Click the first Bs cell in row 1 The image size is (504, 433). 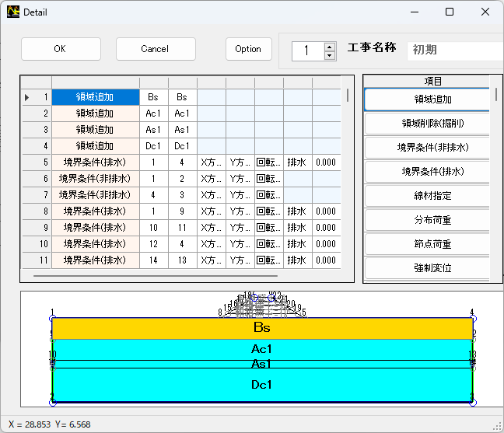pos(154,97)
